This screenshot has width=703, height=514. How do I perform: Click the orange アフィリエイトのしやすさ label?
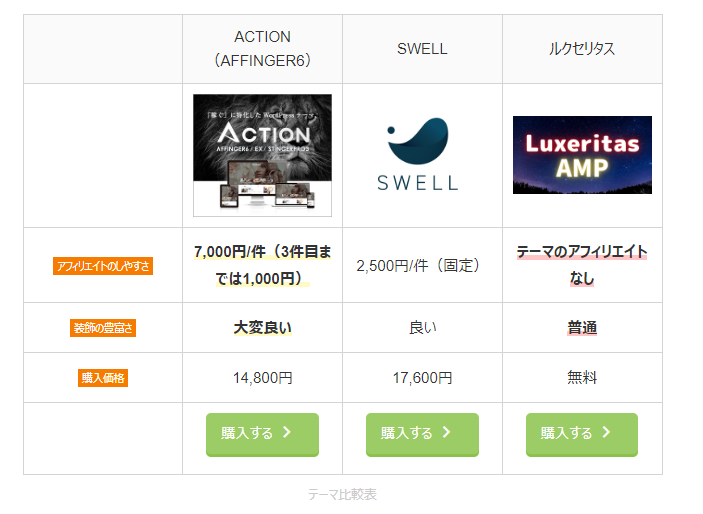103,266
